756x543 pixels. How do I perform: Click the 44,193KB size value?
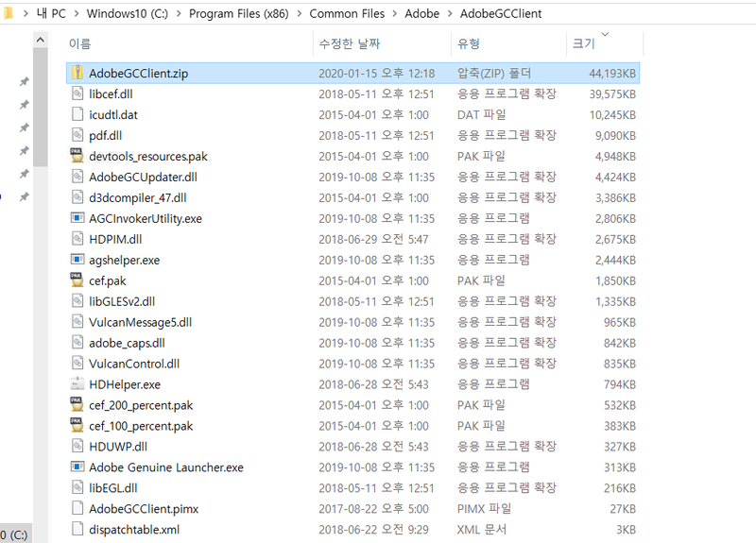612,74
